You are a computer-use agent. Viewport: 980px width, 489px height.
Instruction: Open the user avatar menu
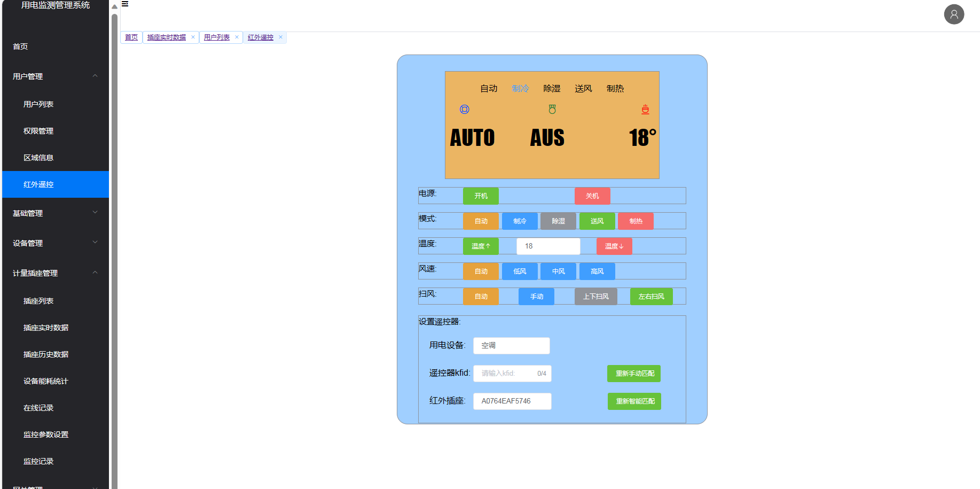click(954, 14)
